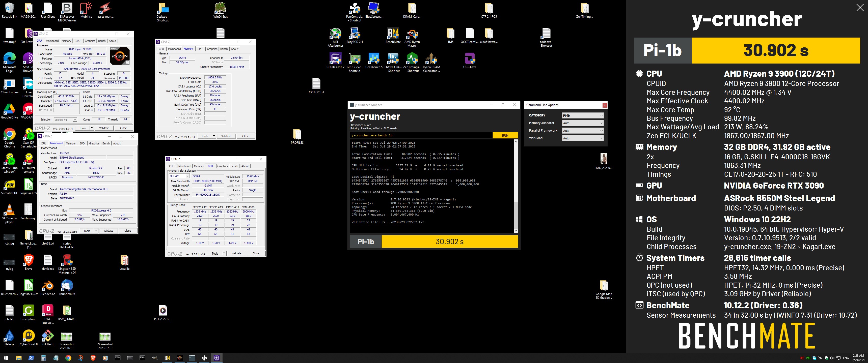
Task: Open the CATEGORY Pi-1b dropdown
Action: click(x=583, y=115)
